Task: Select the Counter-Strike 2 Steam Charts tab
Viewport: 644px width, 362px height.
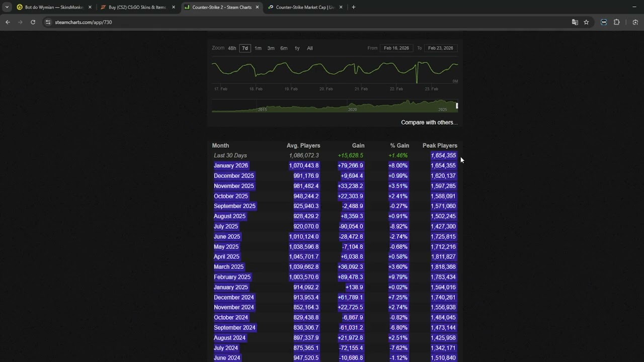Action: pyautogui.click(x=221, y=7)
